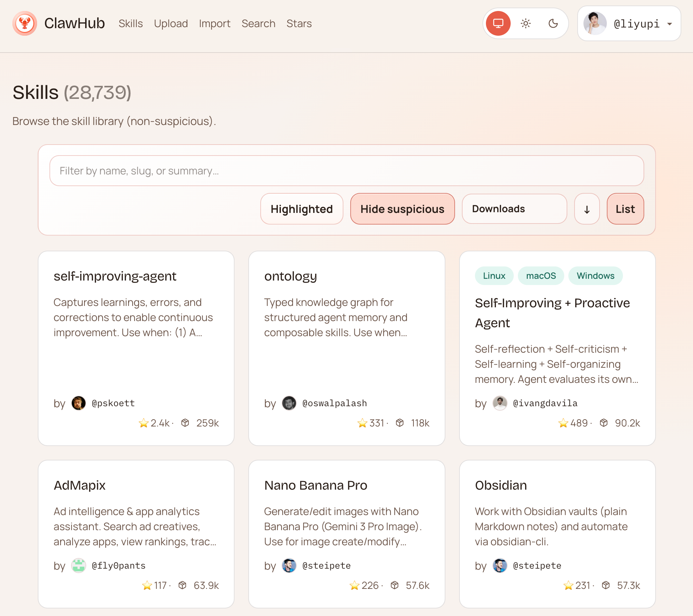The height and width of the screenshot is (616, 693).
Task: Open the Nano Banana Pro skill
Action: click(316, 485)
